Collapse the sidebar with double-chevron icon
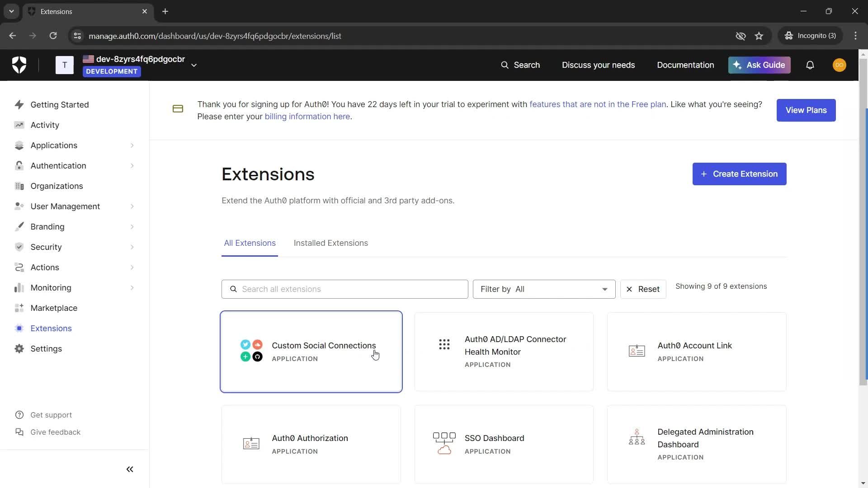Viewport: 868px width, 488px height. click(x=130, y=469)
